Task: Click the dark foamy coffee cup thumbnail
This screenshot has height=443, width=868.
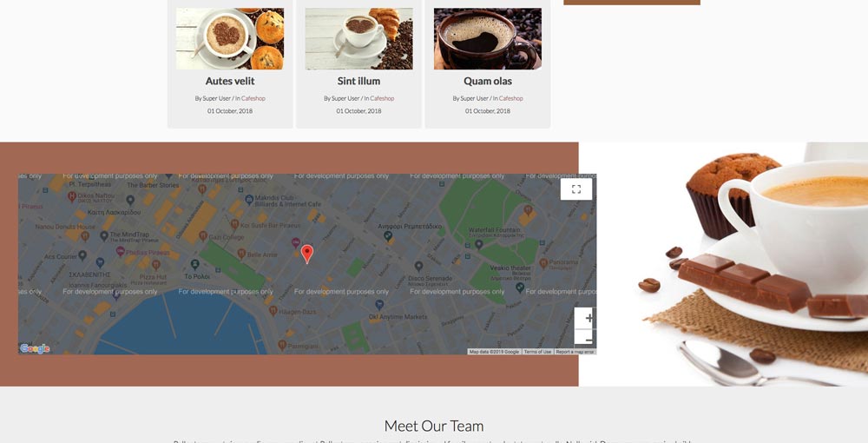Action: (x=488, y=39)
